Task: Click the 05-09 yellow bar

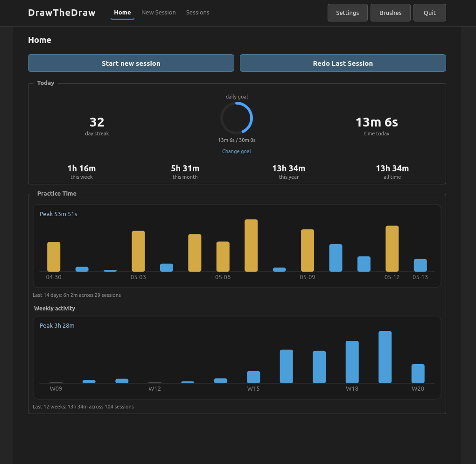Action: point(308,250)
